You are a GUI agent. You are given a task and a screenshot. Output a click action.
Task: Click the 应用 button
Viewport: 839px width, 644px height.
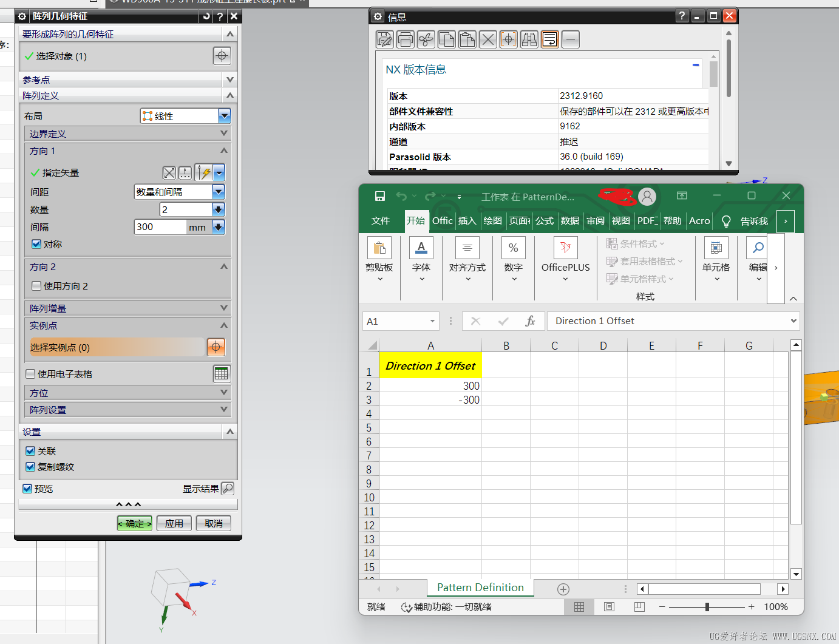point(174,523)
